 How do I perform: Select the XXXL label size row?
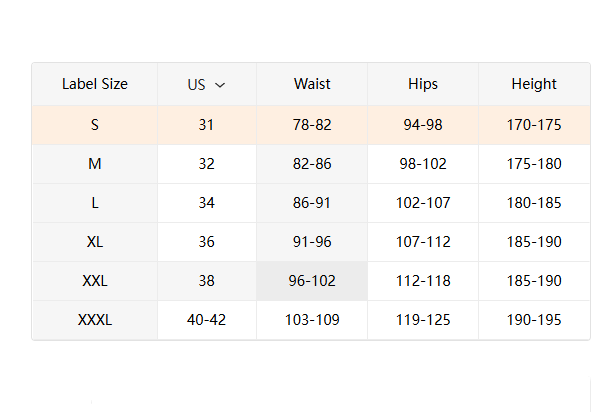click(x=95, y=320)
